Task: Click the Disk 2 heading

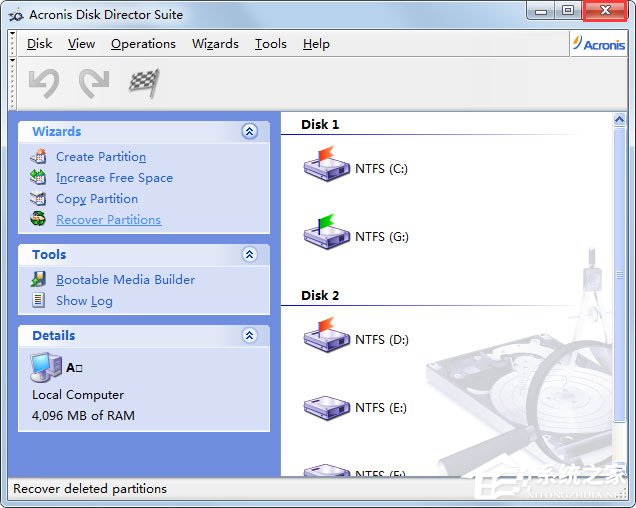Action: tap(320, 295)
